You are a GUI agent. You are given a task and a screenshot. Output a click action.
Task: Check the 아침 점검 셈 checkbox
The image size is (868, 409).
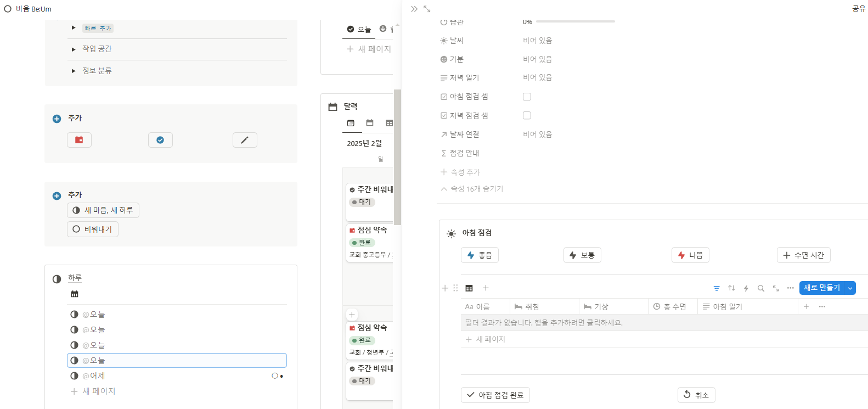pyautogui.click(x=527, y=97)
